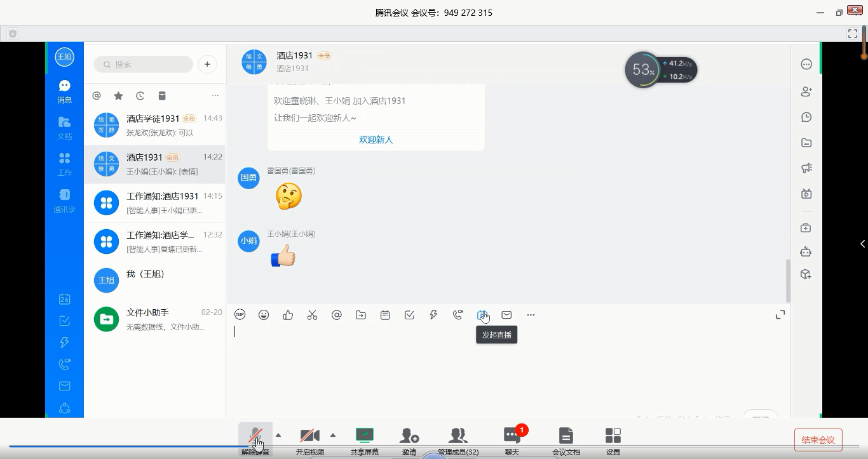The image size is (868, 459).
Task: Unmute the microphone in meeting toolbar
Action: click(255, 439)
